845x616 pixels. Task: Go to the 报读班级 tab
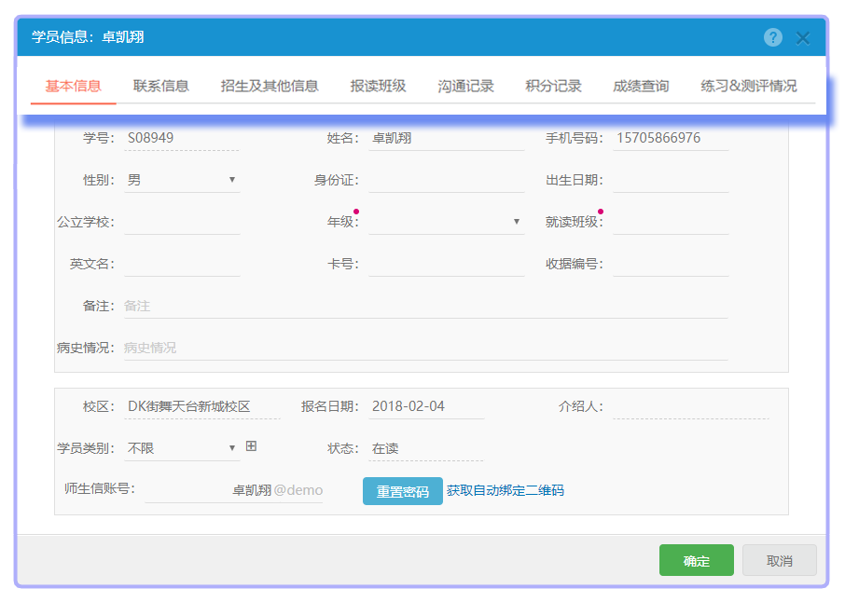[x=378, y=86]
